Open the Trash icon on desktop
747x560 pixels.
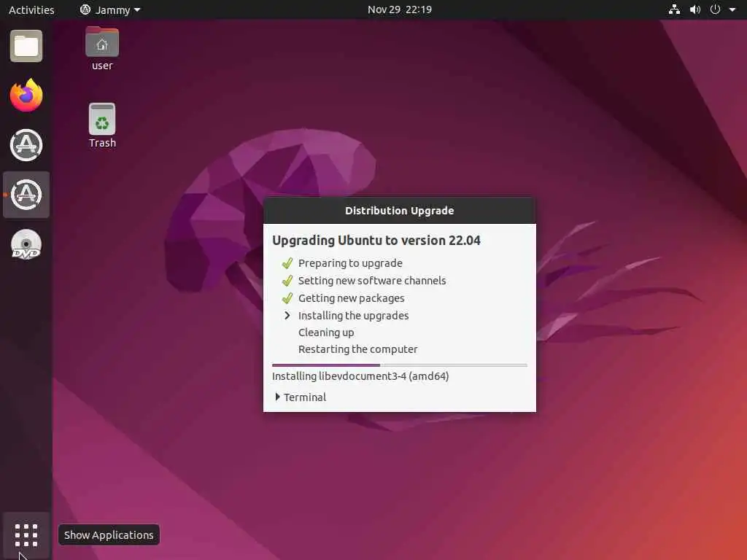click(x=102, y=125)
